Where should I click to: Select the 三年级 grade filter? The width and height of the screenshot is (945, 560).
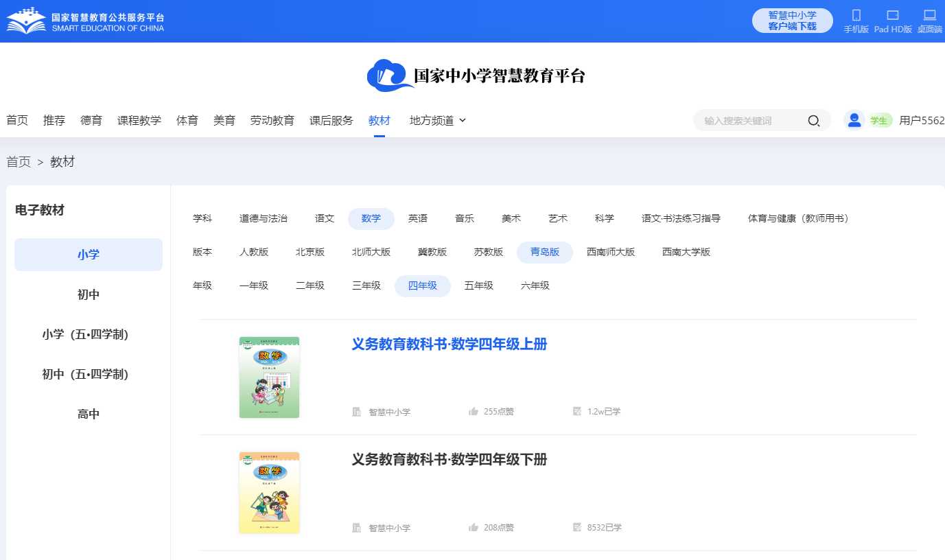click(x=366, y=285)
